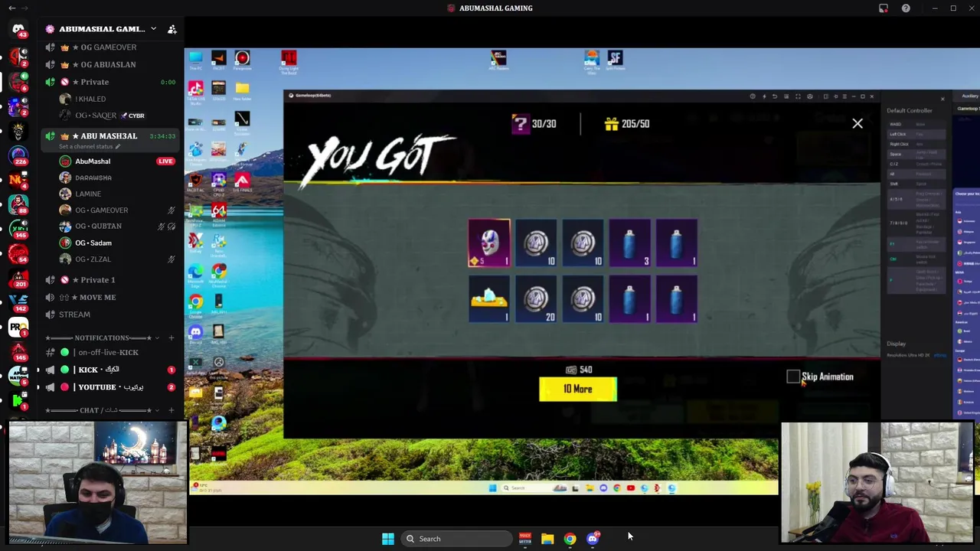Image resolution: width=980 pixels, height=551 pixels.
Task: Enable the Skip Animation checkbox
Action: tap(793, 377)
